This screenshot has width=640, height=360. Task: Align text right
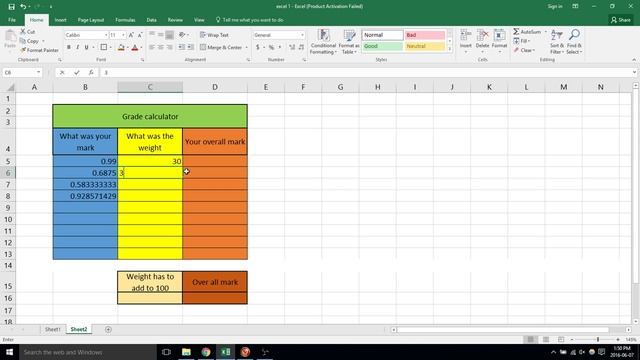click(x=170, y=47)
